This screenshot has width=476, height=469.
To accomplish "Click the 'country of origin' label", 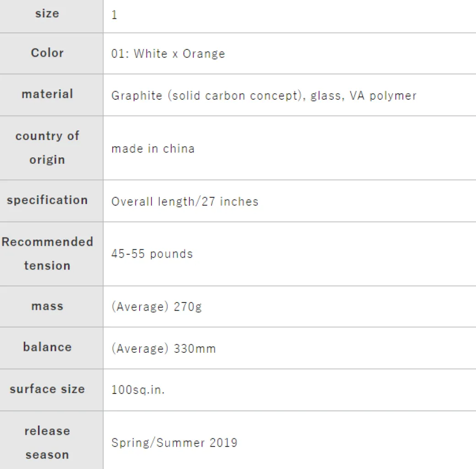I will 47,148.
